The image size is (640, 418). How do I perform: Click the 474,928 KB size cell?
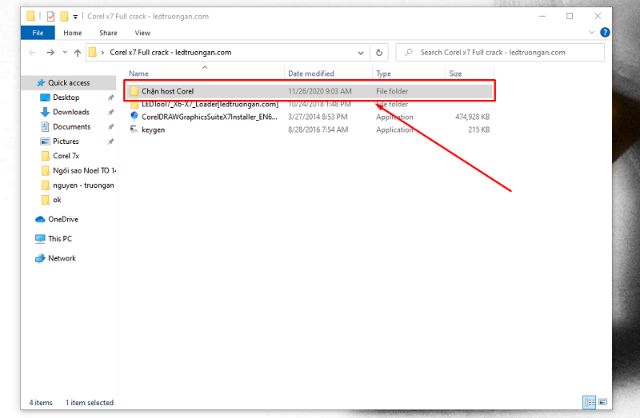pyautogui.click(x=472, y=117)
